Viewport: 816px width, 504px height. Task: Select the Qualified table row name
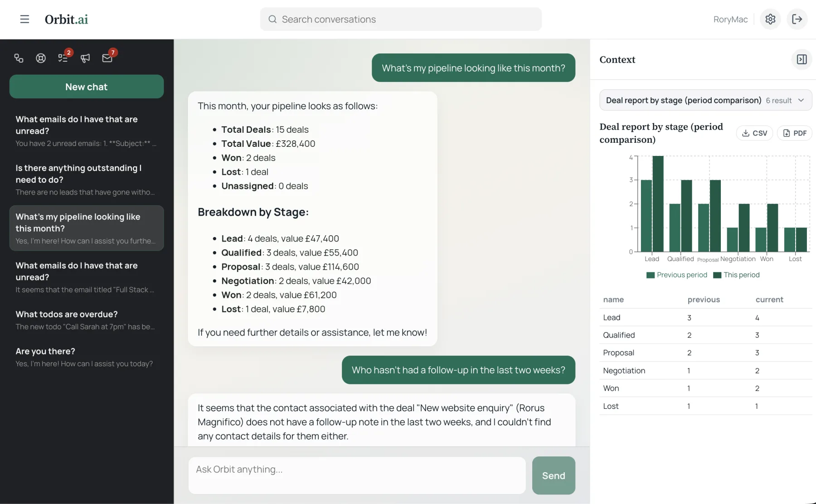(619, 335)
